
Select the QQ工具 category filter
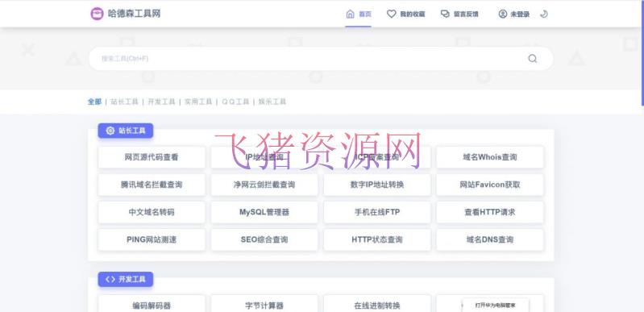pyautogui.click(x=235, y=102)
